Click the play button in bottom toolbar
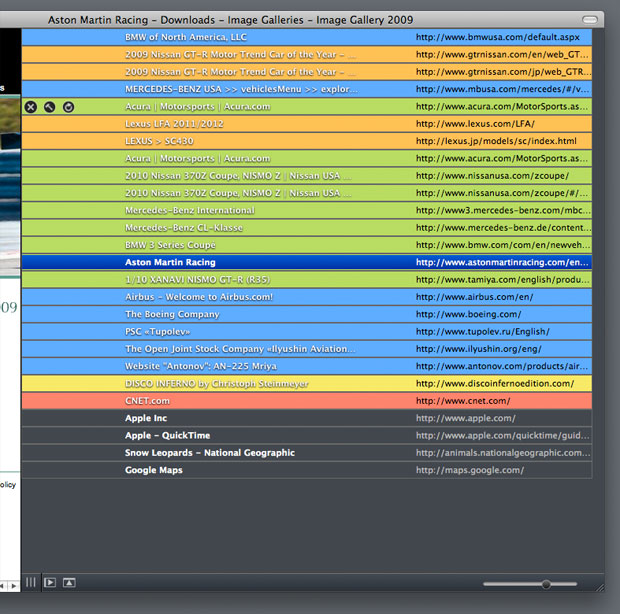The image size is (620, 614). click(x=50, y=582)
